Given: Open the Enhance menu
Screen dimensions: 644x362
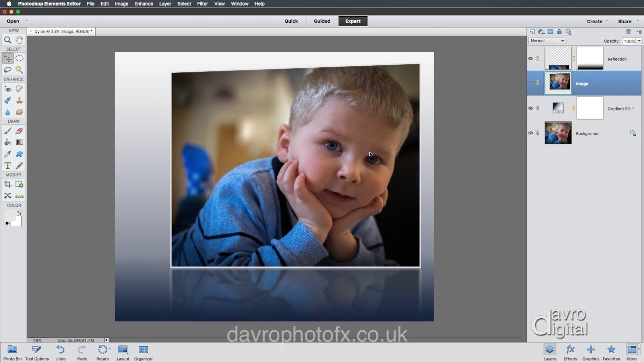Looking at the screenshot, I should [143, 4].
